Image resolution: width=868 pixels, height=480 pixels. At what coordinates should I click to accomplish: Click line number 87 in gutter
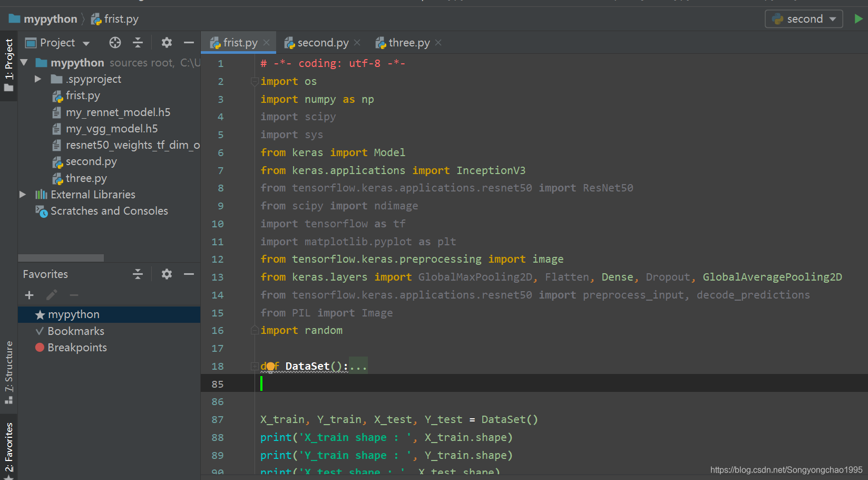click(218, 419)
